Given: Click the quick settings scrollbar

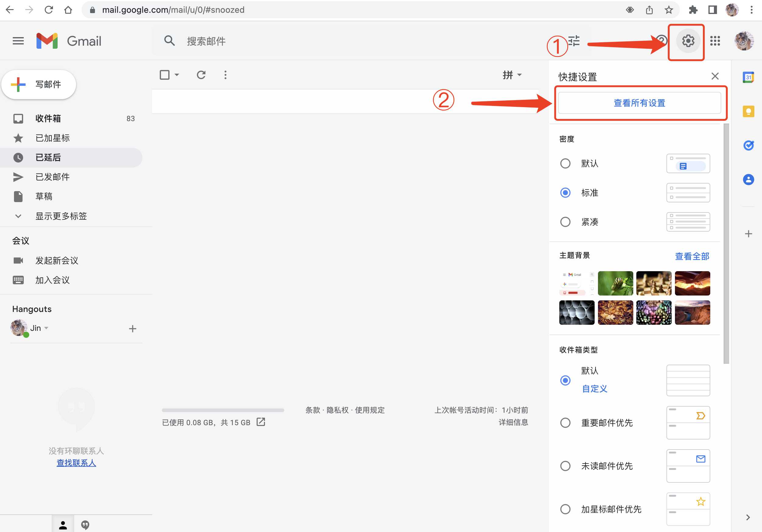Looking at the screenshot, I should click(x=726, y=244).
